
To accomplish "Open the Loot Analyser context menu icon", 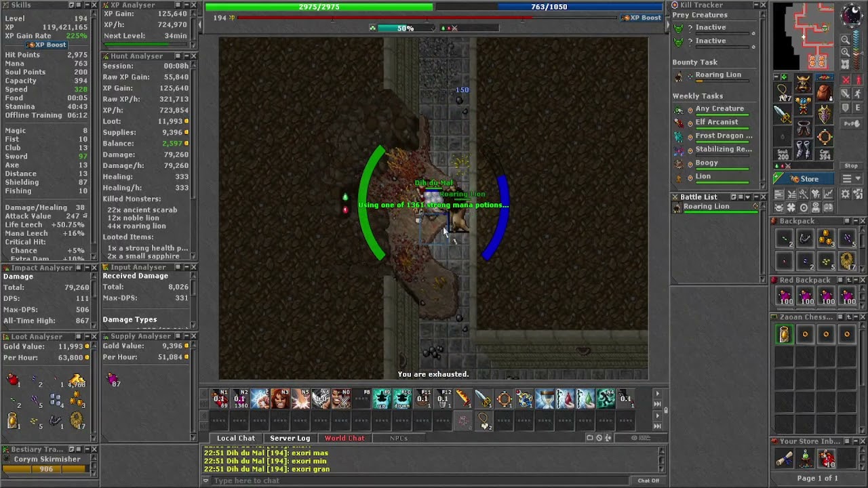I will coord(79,336).
